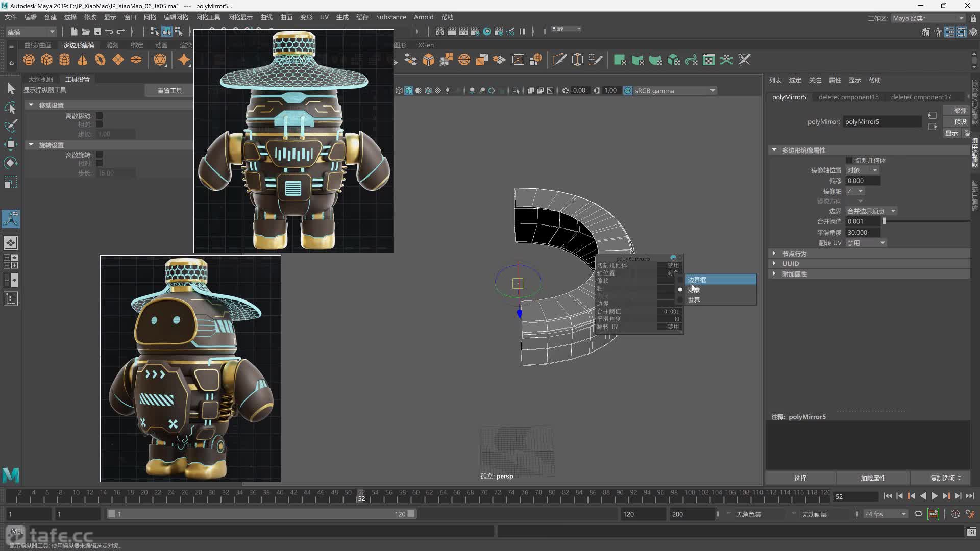This screenshot has height=551, width=980.
Task: Click the Load Attributes button
Action: (873, 478)
